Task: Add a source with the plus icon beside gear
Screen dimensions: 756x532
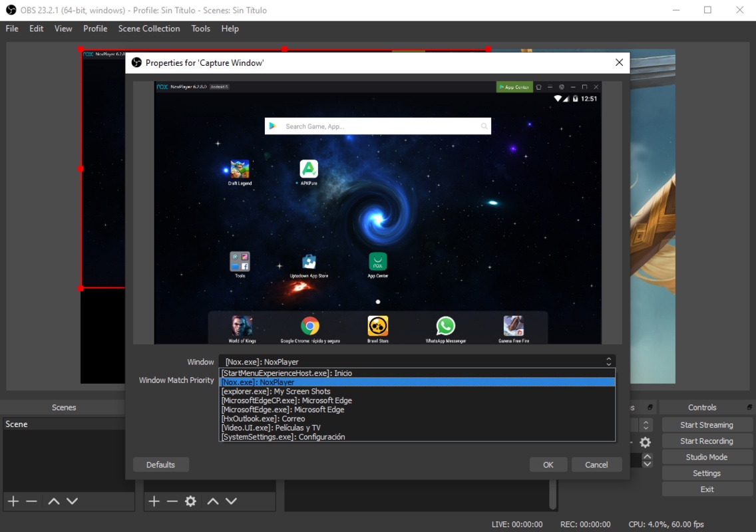Action: 154,501
